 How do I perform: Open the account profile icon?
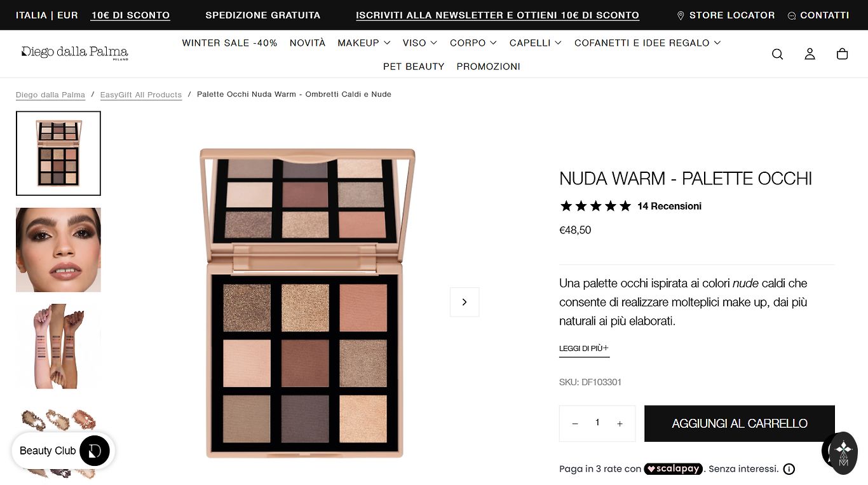[810, 54]
